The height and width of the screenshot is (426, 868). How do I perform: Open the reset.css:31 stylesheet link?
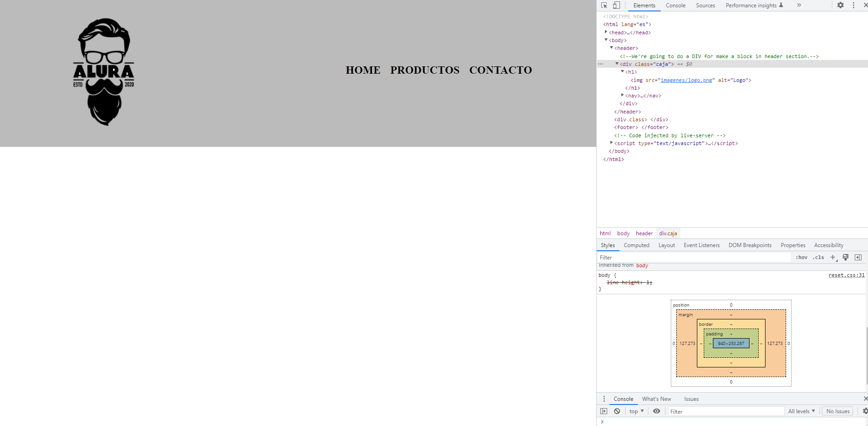pyautogui.click(x=846, y=275)
